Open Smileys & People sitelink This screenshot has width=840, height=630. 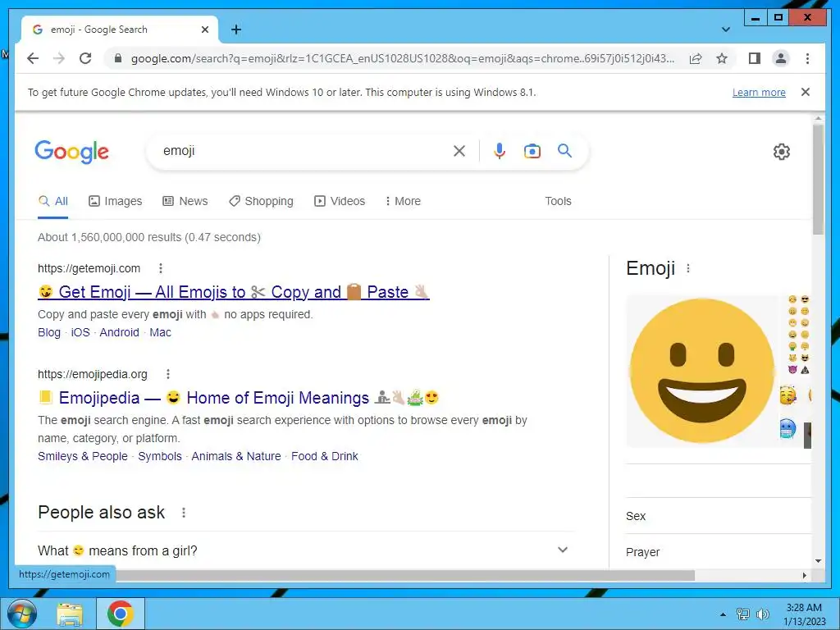pyautogui.click(x=83, y=456)
